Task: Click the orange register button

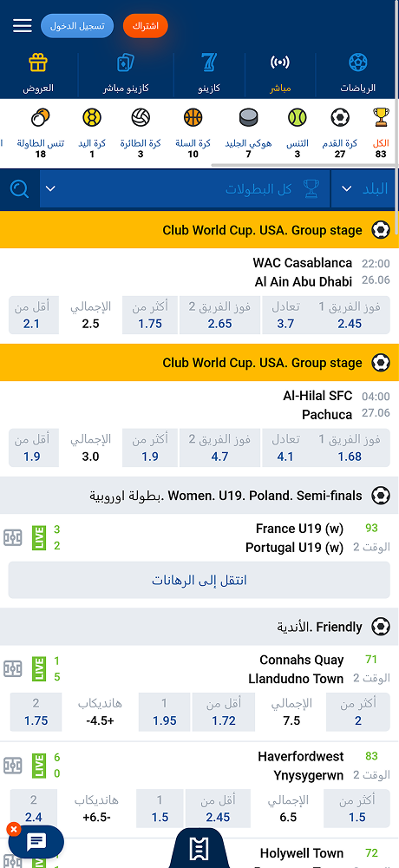Action: click(145, 26)
